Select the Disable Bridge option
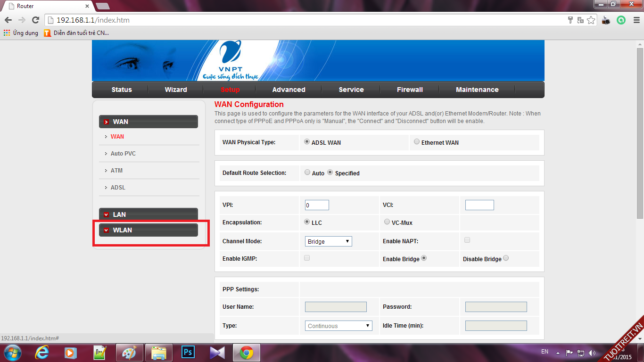Viewport: 644px width, 362px height. pos(506,258)
